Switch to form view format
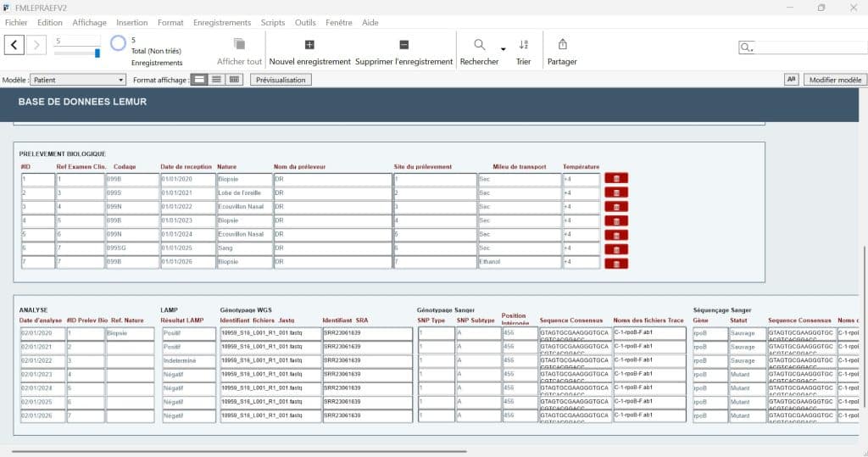868x457 pixels. 199,80
